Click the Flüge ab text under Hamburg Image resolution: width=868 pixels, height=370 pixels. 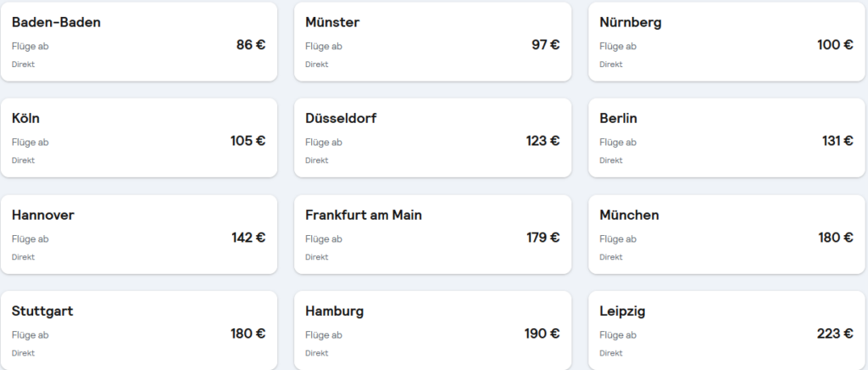tap(323, 335)
